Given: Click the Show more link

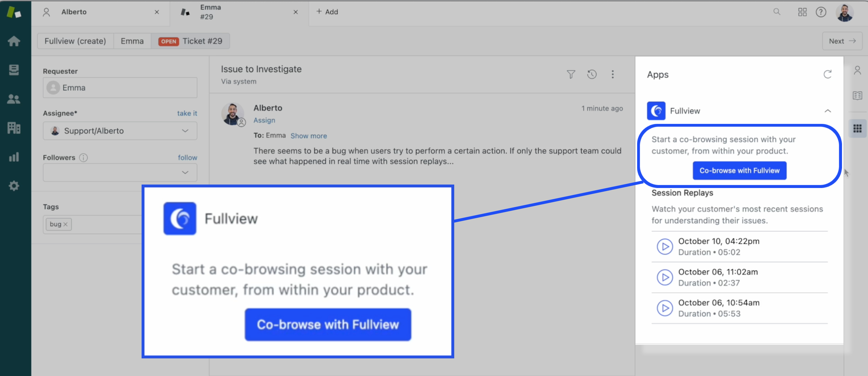Looking at the screenshot, I should pos(308,136).
